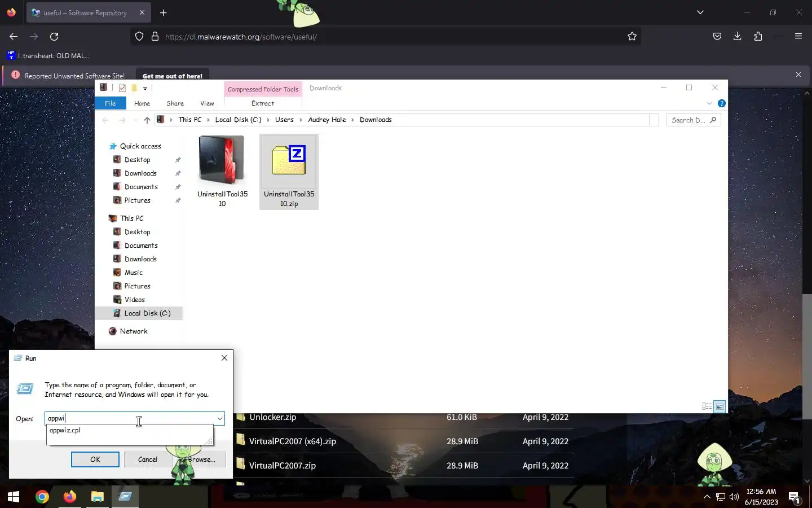Show hidden tray icons chevron
The height and width of the screenshot is (508, 812).
click(707, 497)
